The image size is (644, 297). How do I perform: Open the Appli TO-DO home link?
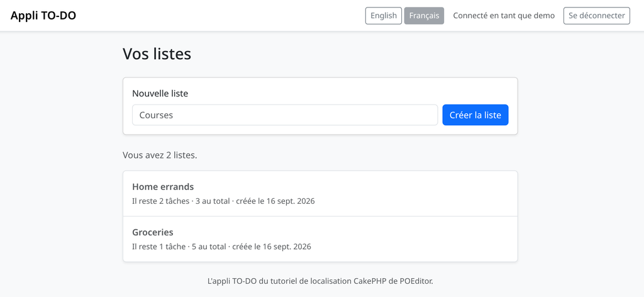coord(43,16)
